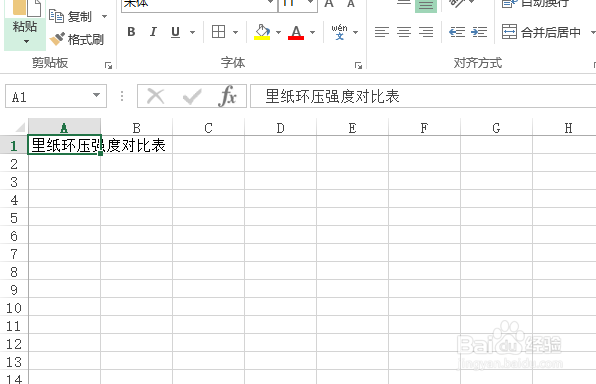Center text horizontally
This screenshot has height=384, width=596.
click(x=404, y=32)
